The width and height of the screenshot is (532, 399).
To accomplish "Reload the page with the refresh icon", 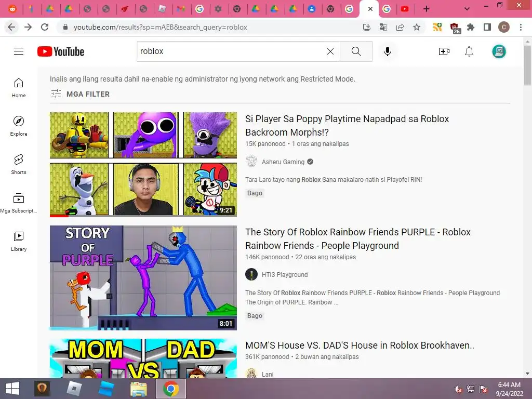I will point(45,27).
